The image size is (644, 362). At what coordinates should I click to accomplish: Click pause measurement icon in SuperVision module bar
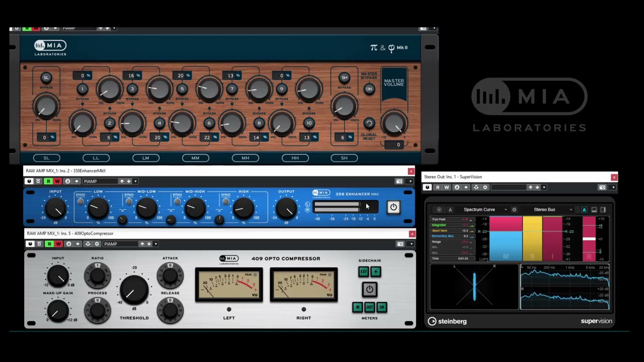point(439,210)
